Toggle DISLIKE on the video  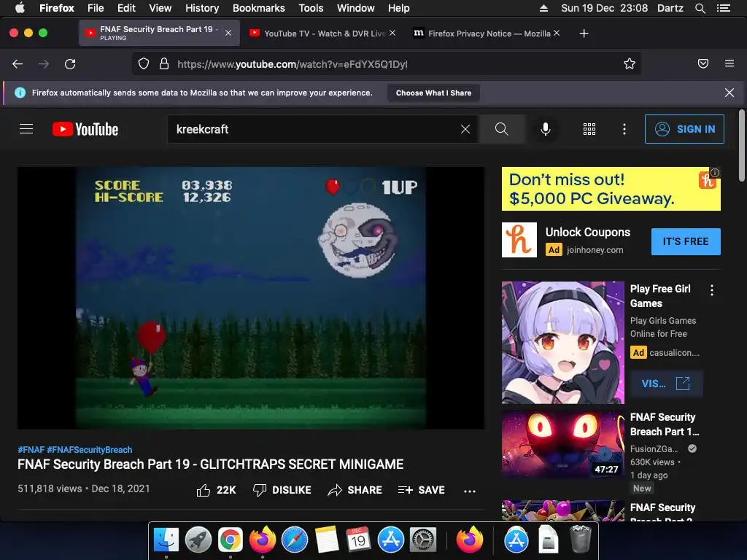[282, 490]
